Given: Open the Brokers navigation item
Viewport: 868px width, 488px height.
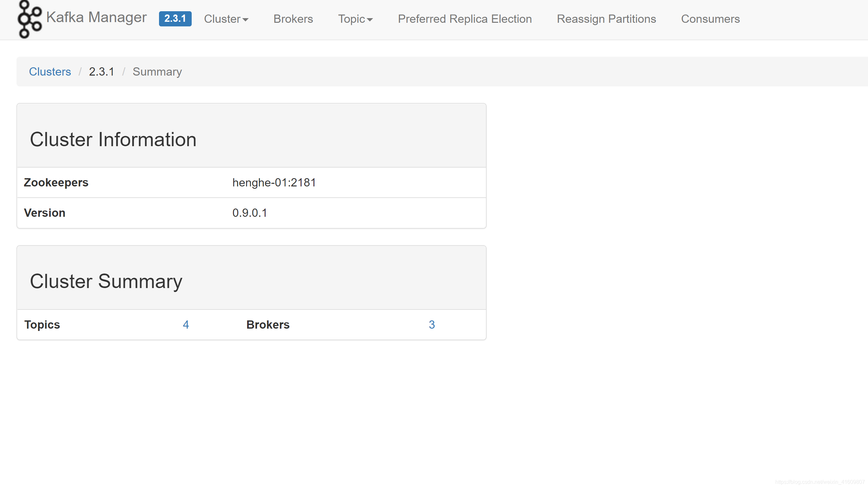Looking at the screenshot, I should click(293, 19).
